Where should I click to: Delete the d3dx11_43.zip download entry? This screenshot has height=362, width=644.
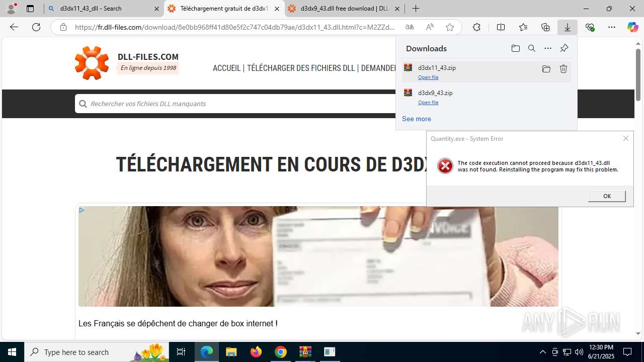click(x=563, y=69)
